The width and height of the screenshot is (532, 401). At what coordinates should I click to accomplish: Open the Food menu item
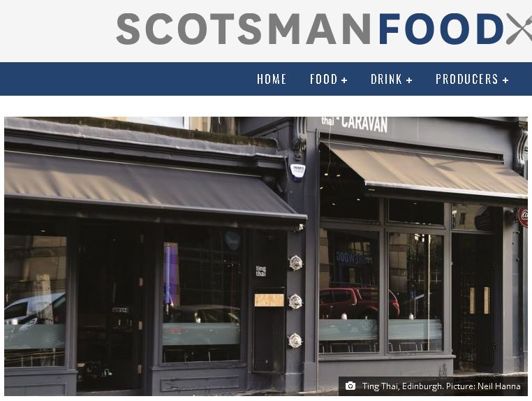pos(323,79)
